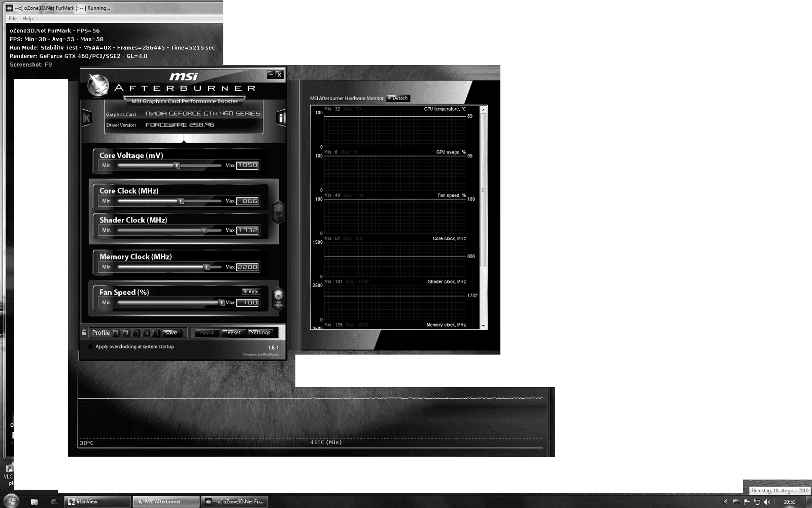The width and height of the screenshot is (812, 508).
Task: Click the Shader Clock slider handle
Action: tap(204, 230)
